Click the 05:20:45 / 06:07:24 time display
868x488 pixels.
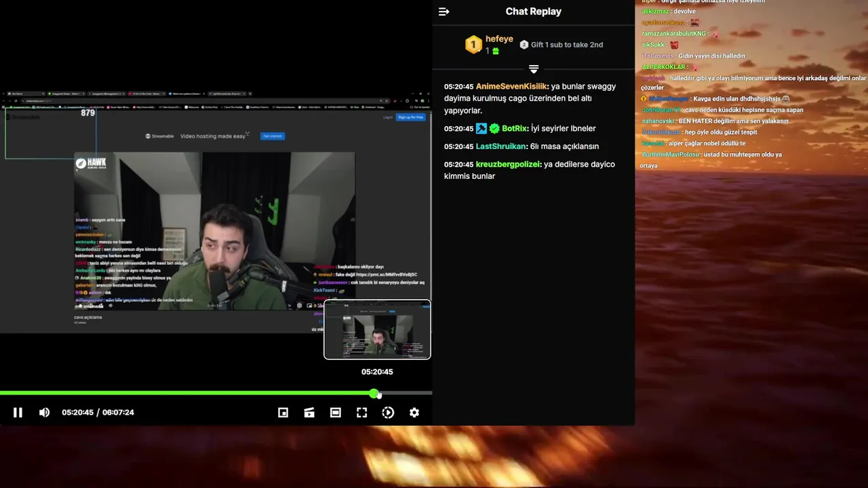[98, 412]
